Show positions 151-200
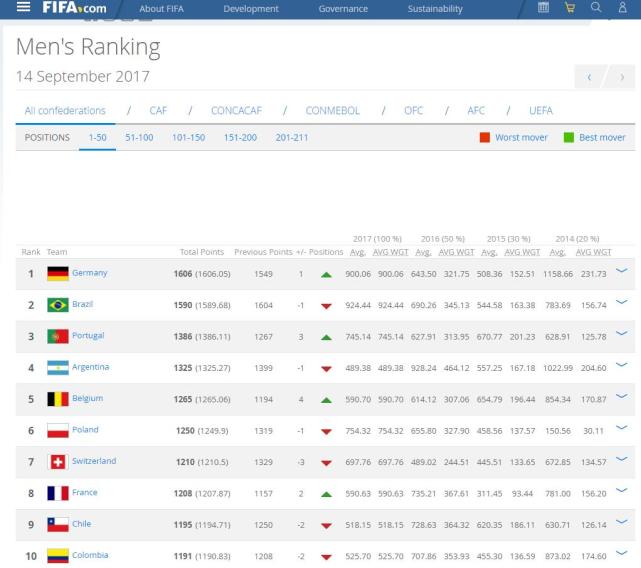641x568 pixels. tap(240, 137)
